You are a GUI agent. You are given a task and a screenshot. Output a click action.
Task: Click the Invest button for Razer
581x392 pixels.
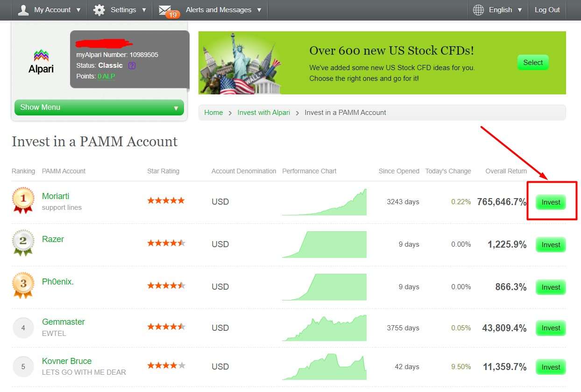pyautogui.click(x=551, y=245)
